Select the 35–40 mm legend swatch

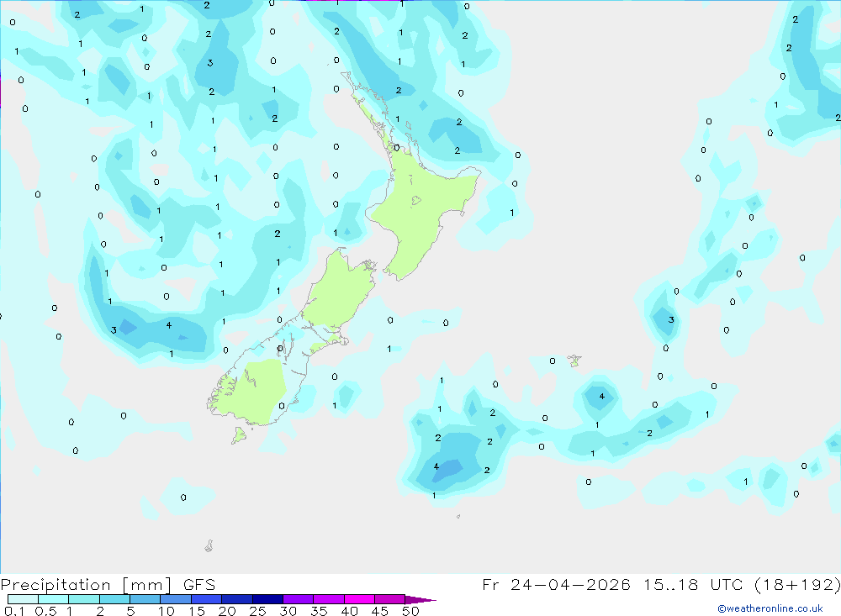(x=329, y=599)
